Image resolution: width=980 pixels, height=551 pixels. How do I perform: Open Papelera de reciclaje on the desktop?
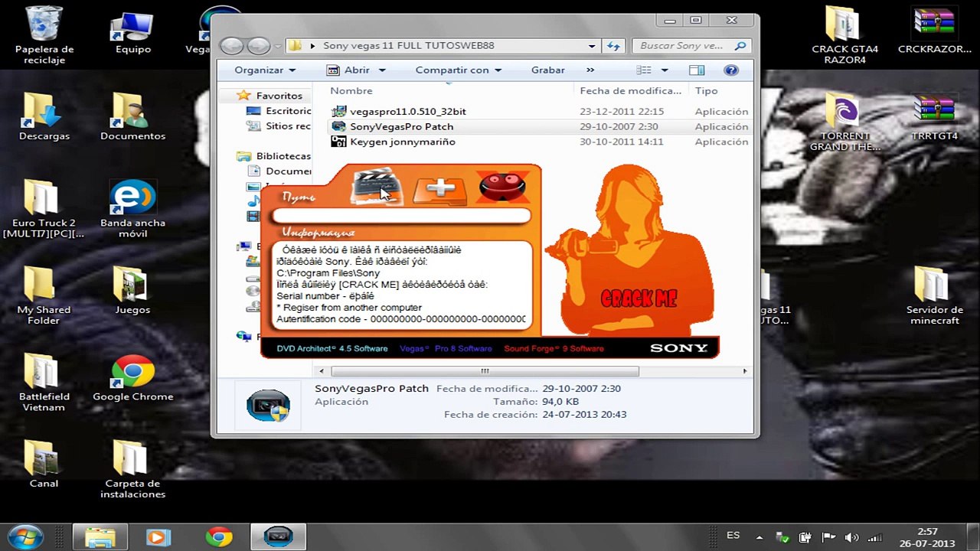coord(44,36)
